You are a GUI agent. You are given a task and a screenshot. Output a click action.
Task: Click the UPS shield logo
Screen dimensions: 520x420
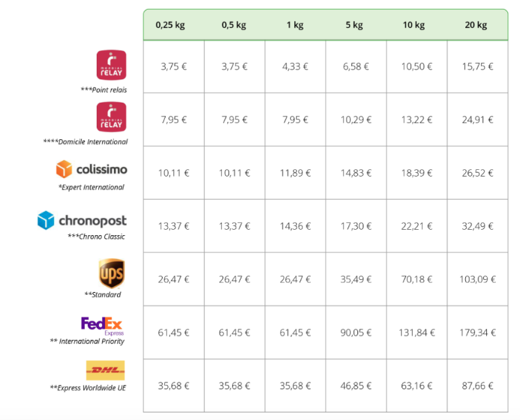pyautogui.click(x=111, y=273)
